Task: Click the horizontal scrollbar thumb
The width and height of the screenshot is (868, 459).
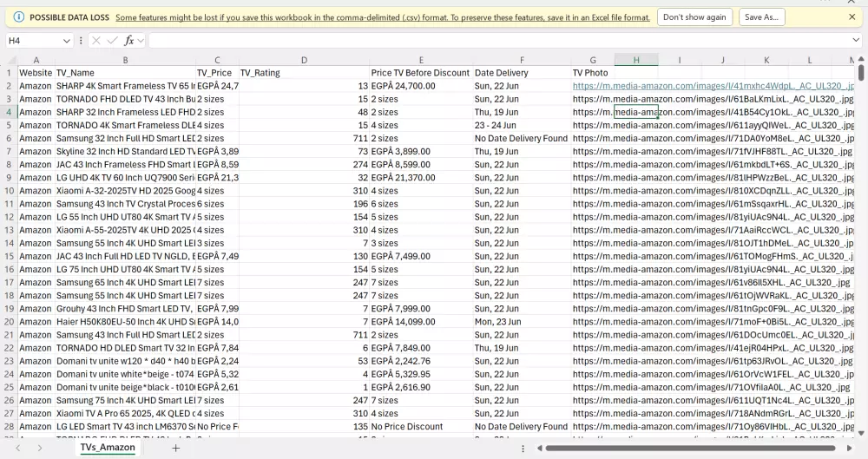Action: (x=690, y=448)
